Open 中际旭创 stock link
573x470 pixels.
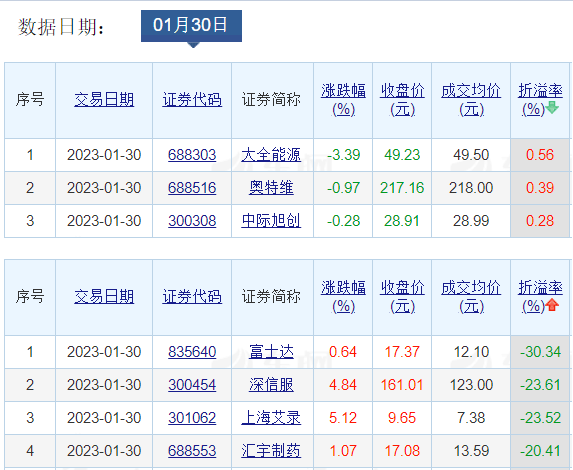point(271,221)
